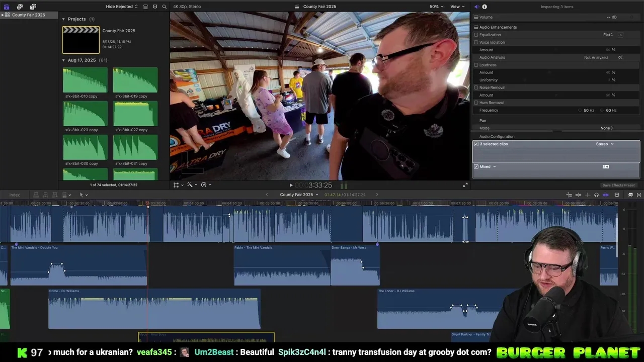Toggle the browser clip appearance button
This screenshot has width=644, height=362.
(x=145, y=7)
